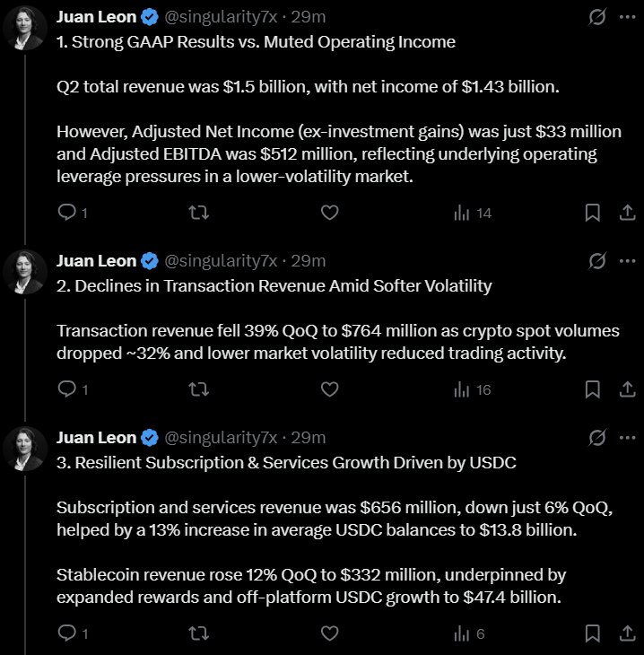Bookmark the Transaction Revenue decline tweet
644x655 pixels.
coord(592,389)
